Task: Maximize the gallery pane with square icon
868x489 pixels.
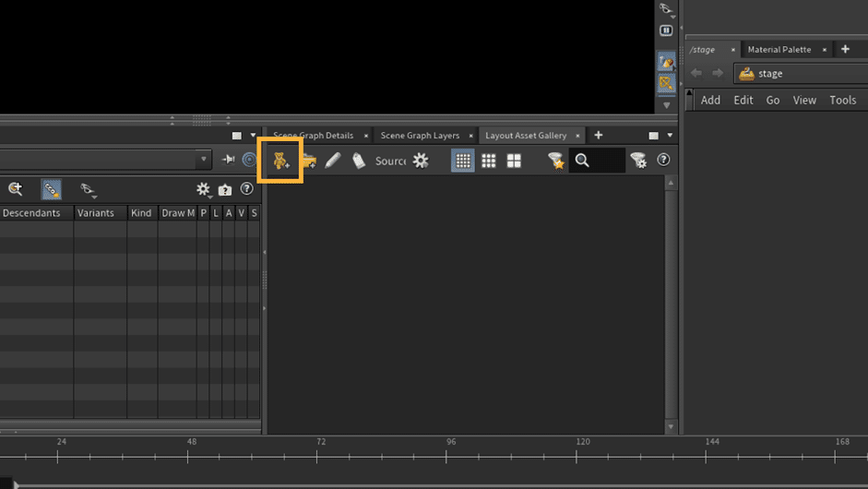Action: 654,136
